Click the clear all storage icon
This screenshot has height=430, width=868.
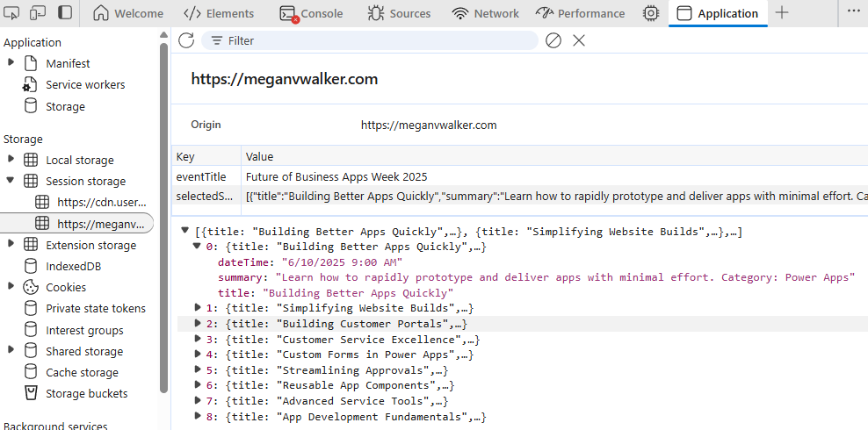coord(553,40)
